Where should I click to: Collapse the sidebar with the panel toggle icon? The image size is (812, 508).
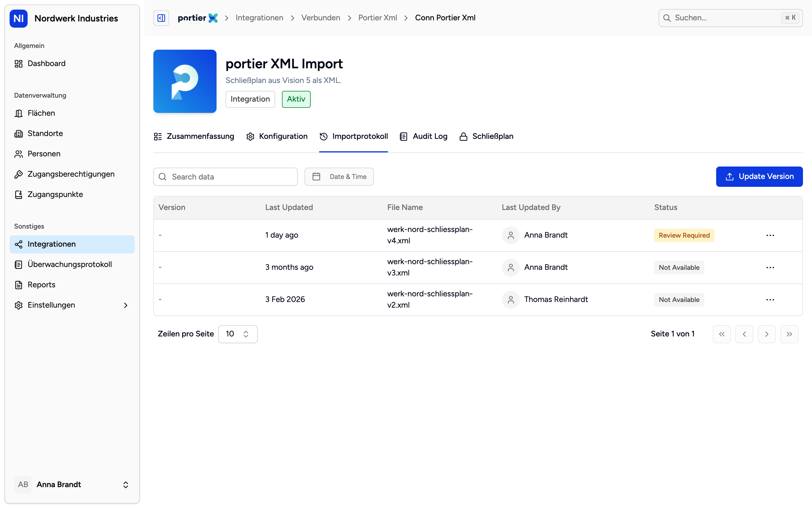pos(161,18)
